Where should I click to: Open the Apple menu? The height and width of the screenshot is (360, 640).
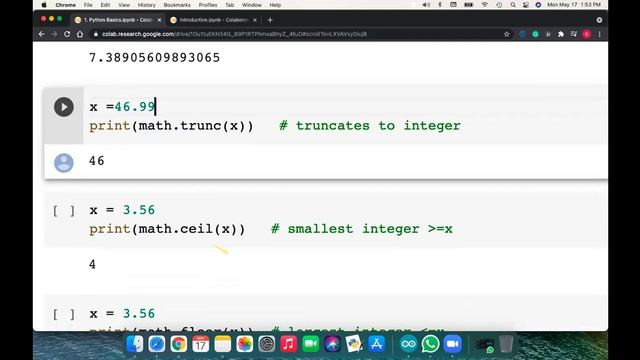[44, 5]
